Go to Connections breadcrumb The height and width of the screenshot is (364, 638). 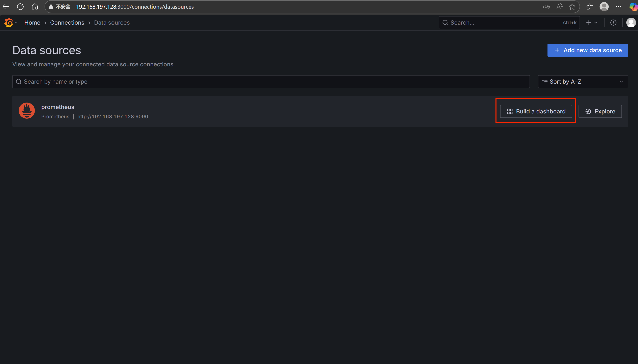click(67, 23)
